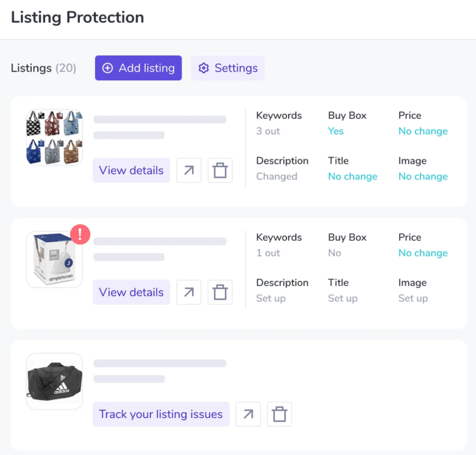Open listing protection Settings
476x455 pixels.
coord(228,68)
